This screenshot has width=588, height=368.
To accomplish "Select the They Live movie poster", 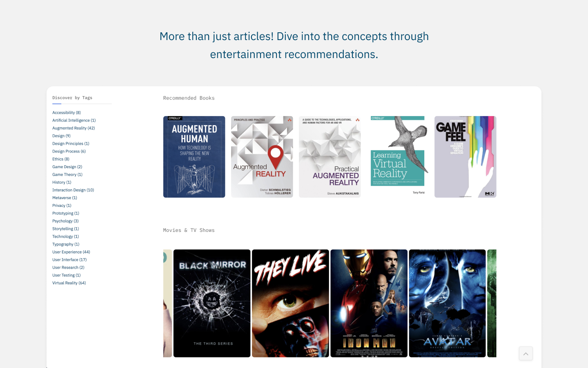I will [290, 303].
